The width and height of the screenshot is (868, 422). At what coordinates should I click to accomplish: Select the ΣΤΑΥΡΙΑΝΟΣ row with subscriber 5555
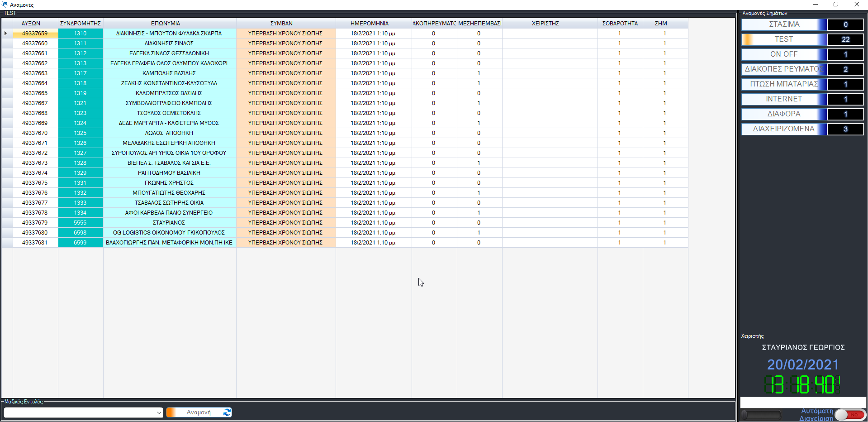(169, 223)
